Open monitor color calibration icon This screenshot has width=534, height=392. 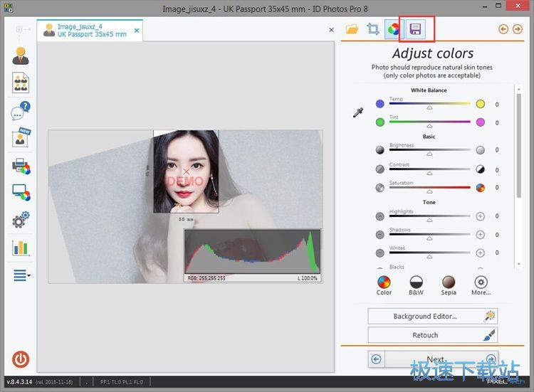click(21, 193)
